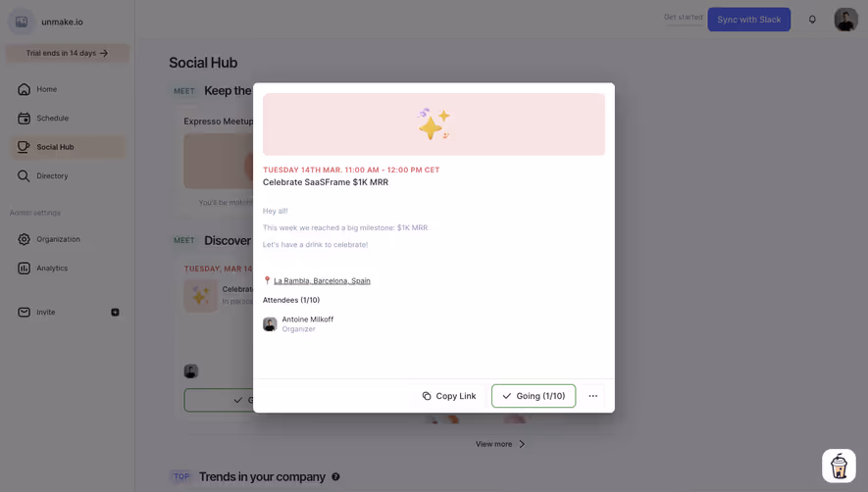The image size is (868, 492).
Task: Open the three-dot more options menu
Action: coord(592,396)
